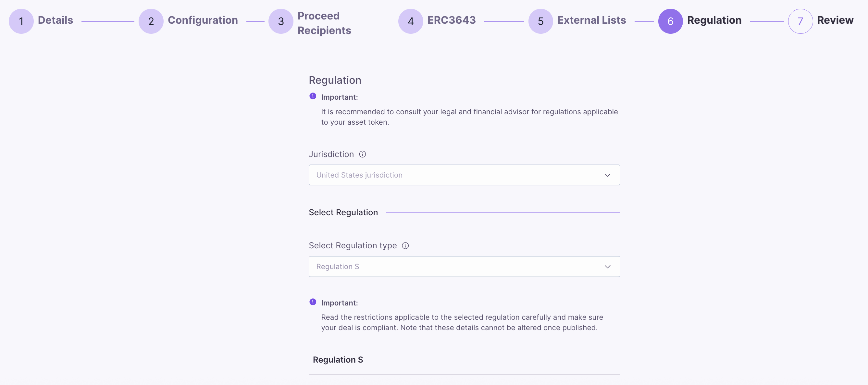Open the Jurisdiction dropdown
This screenshot has width=868, height=385.
click(x=464, y=175)
